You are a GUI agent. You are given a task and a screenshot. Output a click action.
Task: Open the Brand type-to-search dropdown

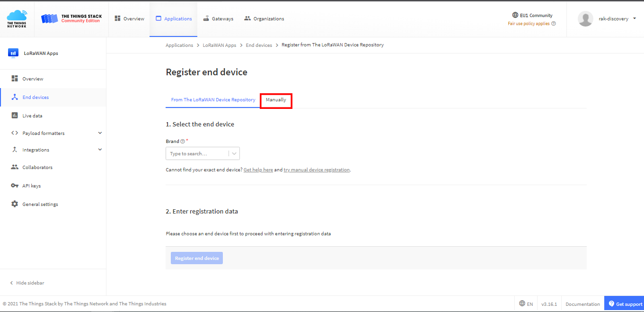203,153
